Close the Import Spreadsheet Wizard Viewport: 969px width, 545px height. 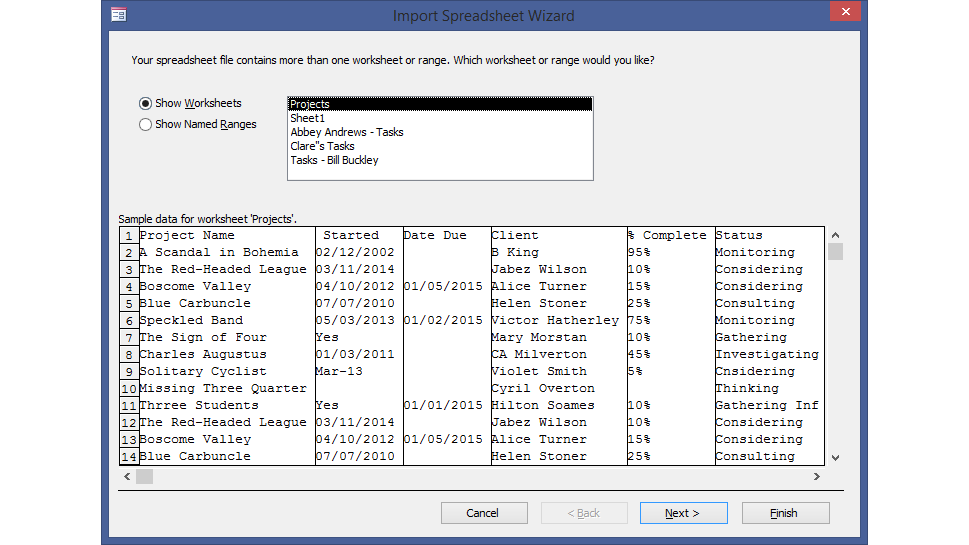(x=845, y=12)
